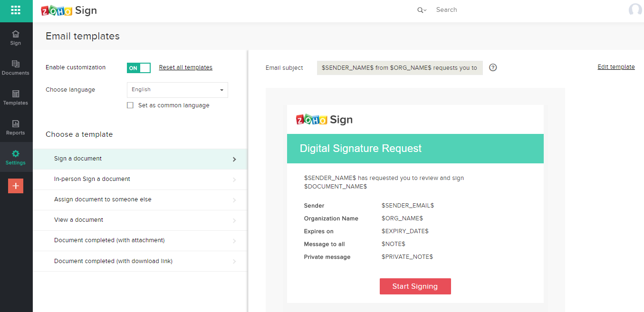
Task: Open the apps grid launcher
Action: pyautogui.click(x=16, y=10)
